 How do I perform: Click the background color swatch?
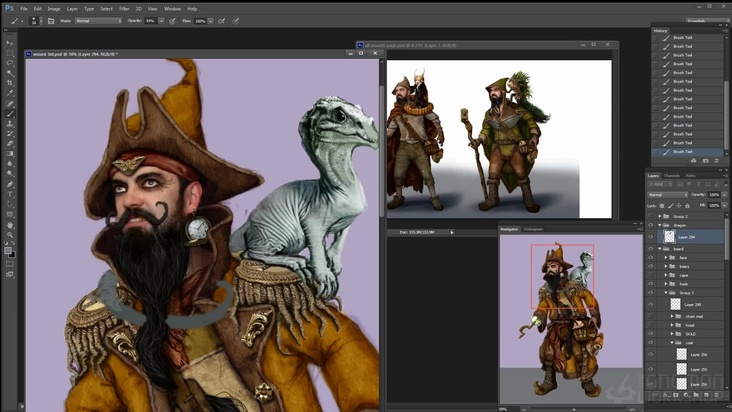coord(12,254)
